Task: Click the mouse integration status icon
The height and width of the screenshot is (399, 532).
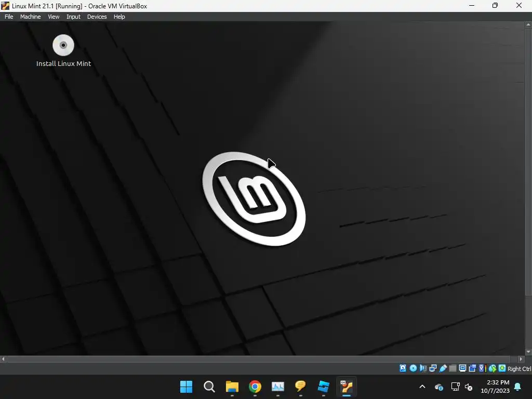Action: 493,368
